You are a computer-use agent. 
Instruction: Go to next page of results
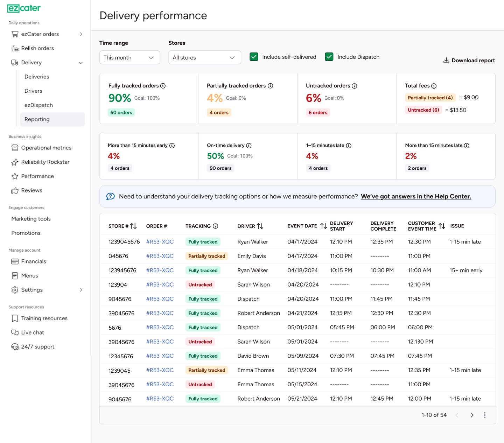[x=472, y=415]
